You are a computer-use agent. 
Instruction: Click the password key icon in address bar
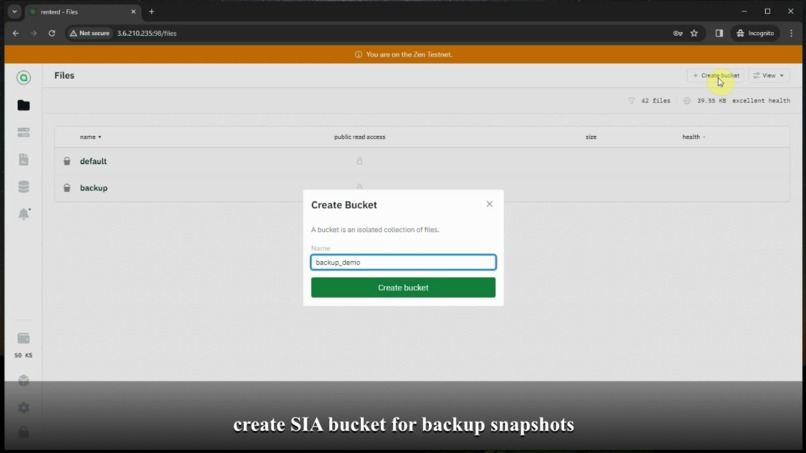(x=677, y=33)
